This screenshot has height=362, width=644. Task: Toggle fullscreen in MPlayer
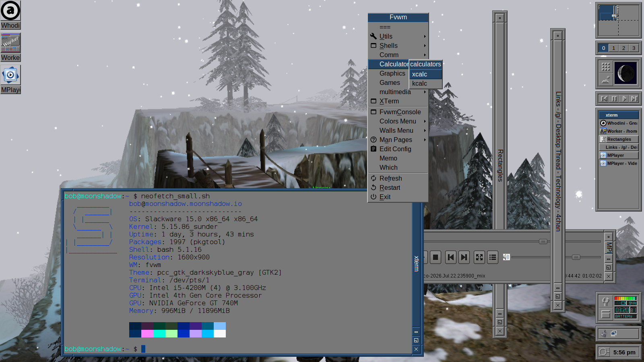pos(479,257)
